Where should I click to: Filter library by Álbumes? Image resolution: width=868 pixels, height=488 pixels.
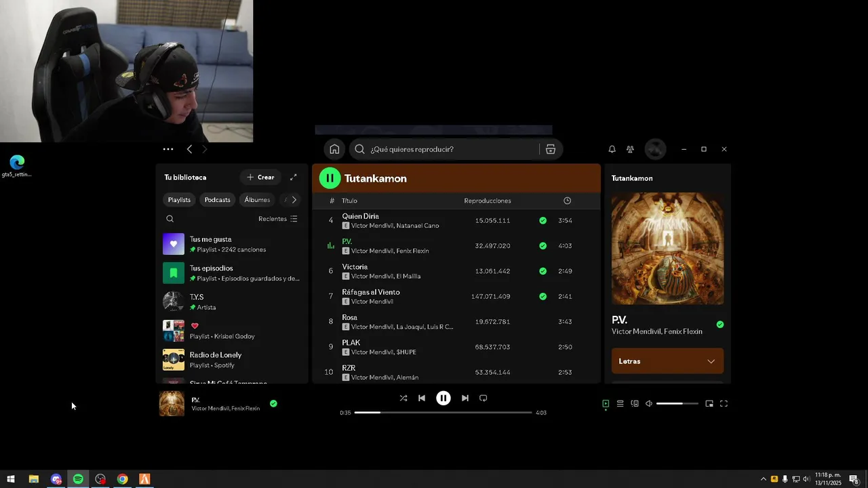(257, 199)
